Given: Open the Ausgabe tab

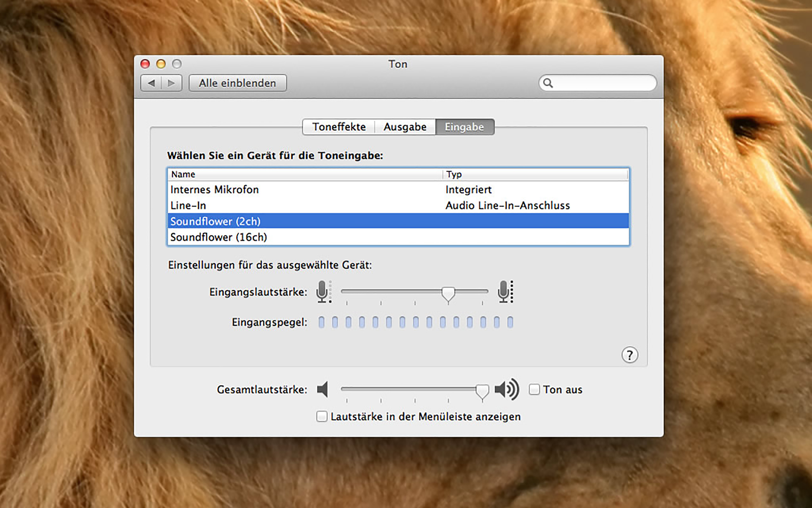Looking at the screenshot, I should pyautogui.click(x=405, y=127).
